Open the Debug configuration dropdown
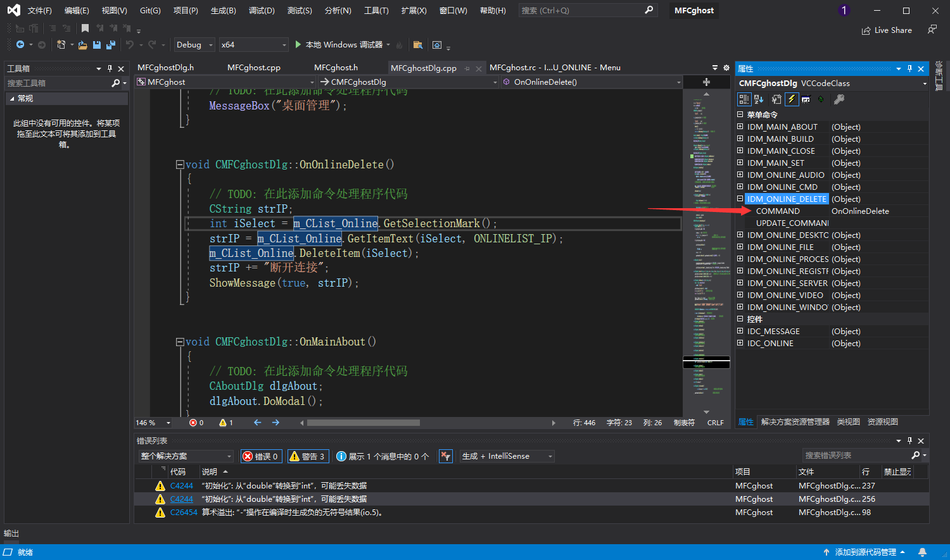This screenshot has height=560, width=950. pos(194,45)
